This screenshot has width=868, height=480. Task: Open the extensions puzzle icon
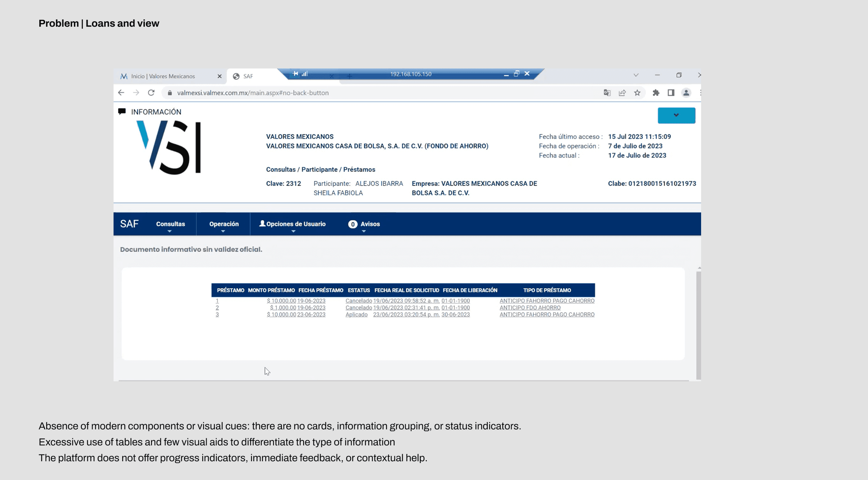pos(656,93)
